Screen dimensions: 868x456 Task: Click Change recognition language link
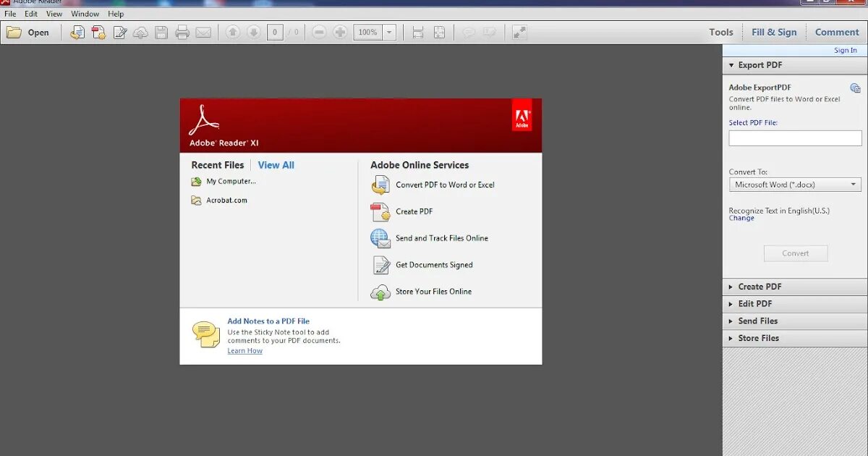tap(741, 218)
